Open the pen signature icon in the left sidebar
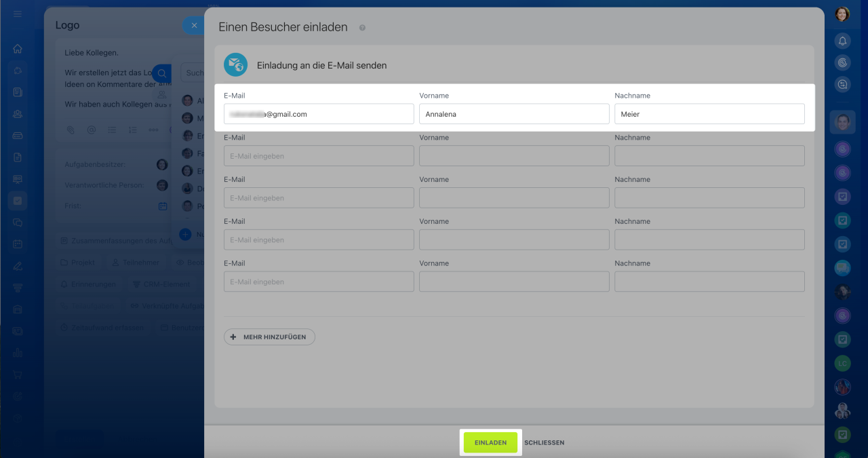 coord(18,266)
